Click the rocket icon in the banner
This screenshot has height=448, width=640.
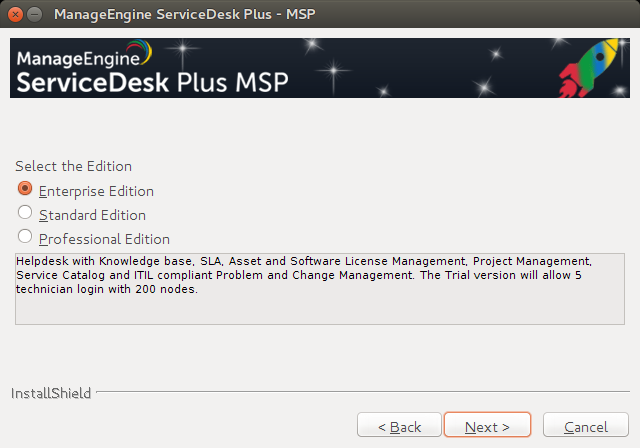pyautogui.click(x=589, y=68)
